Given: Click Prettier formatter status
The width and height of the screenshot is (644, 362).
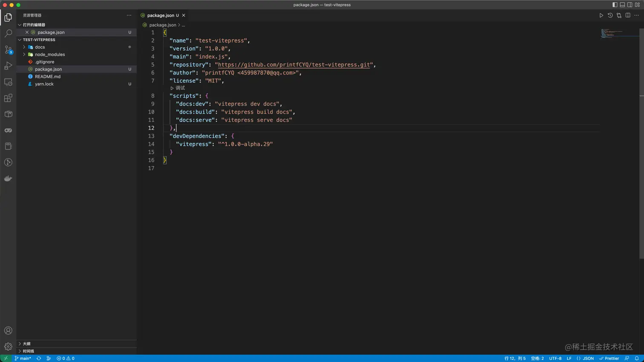Looking at the screenshot, I should pyautogui.click(x=609, y=358).
